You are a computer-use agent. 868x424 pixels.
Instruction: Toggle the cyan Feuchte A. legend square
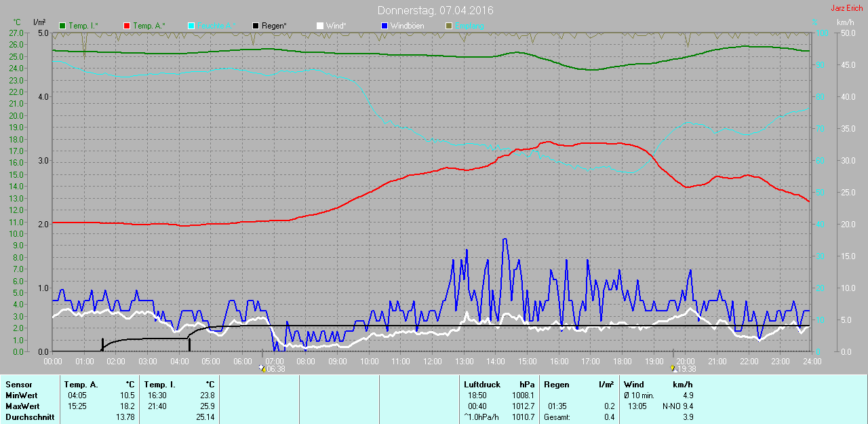coord(191,26)
